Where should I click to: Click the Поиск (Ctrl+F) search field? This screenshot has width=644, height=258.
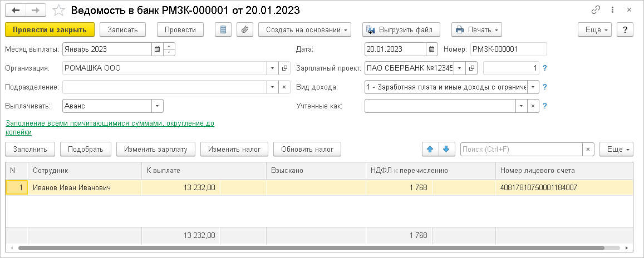point(522,150)
